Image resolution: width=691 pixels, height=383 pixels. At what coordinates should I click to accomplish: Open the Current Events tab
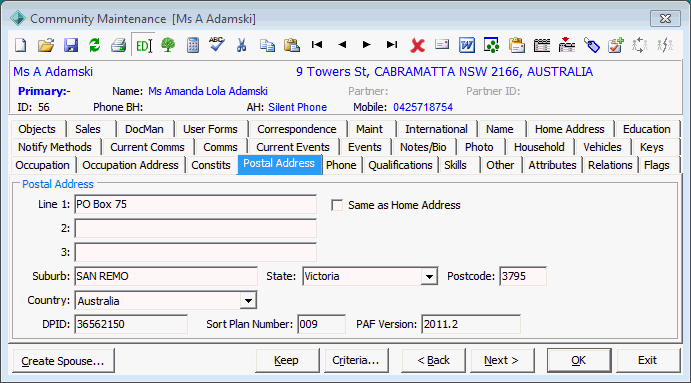(293, 147)
